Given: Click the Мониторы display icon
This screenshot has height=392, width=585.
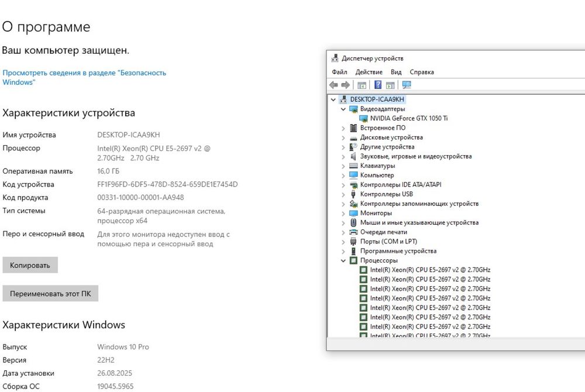Looking at the screenshot, I should click(x=353, y=214).
